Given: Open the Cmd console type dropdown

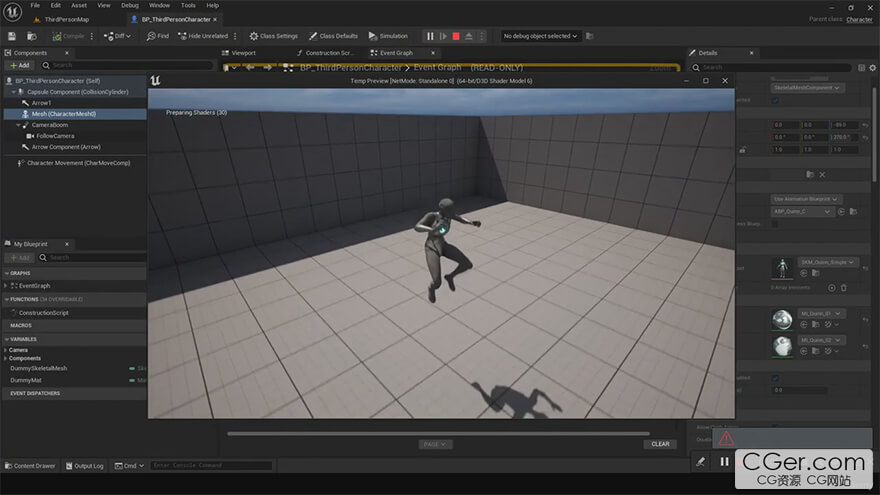Looking at the screenshot, I should (129, 466).
